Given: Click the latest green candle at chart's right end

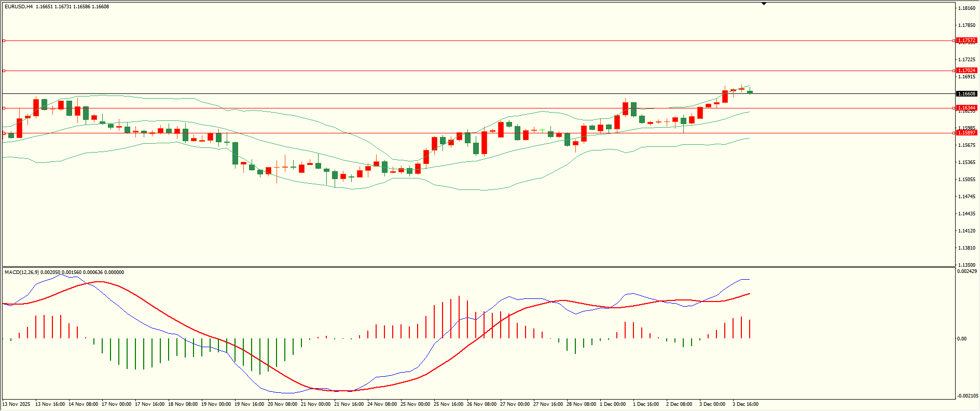Looking at the screenshot, I should pyautogui.click(x=750, y=92).
